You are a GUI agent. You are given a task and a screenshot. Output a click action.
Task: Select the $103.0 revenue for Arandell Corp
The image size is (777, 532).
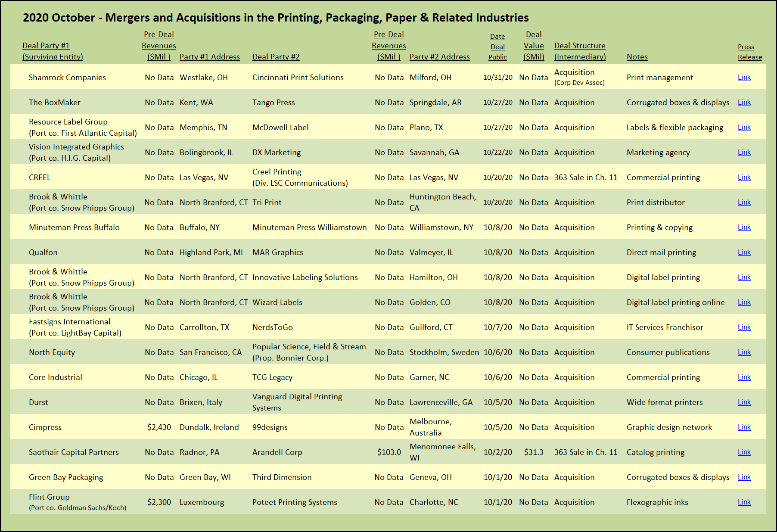(389, 452)
